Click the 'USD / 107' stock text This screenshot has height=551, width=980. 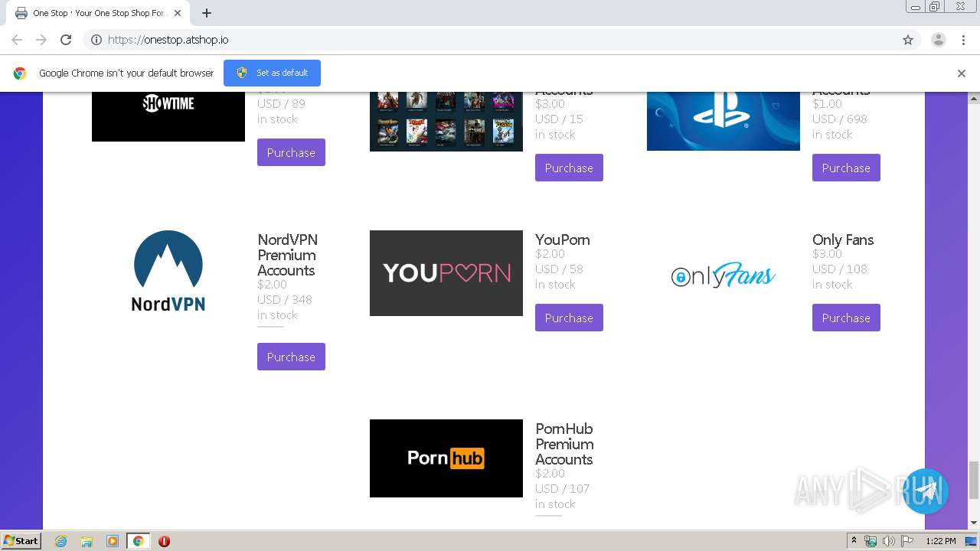coord(563,488)
